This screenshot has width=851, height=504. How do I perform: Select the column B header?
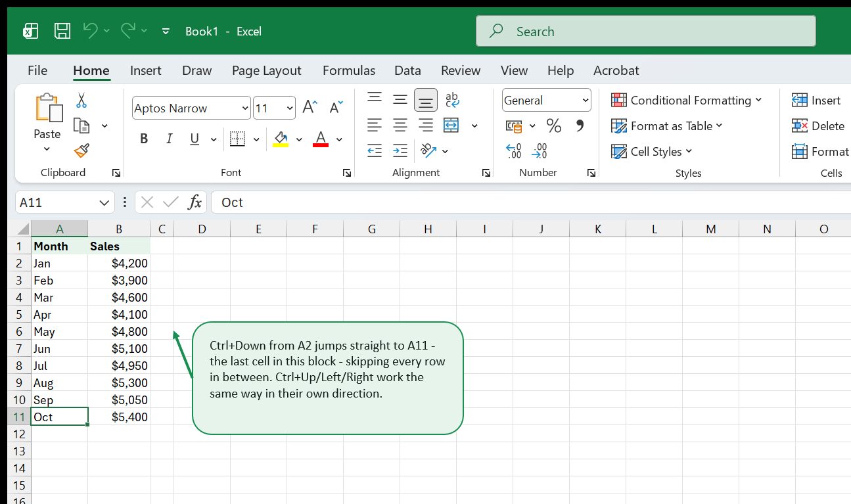(119, 229)
